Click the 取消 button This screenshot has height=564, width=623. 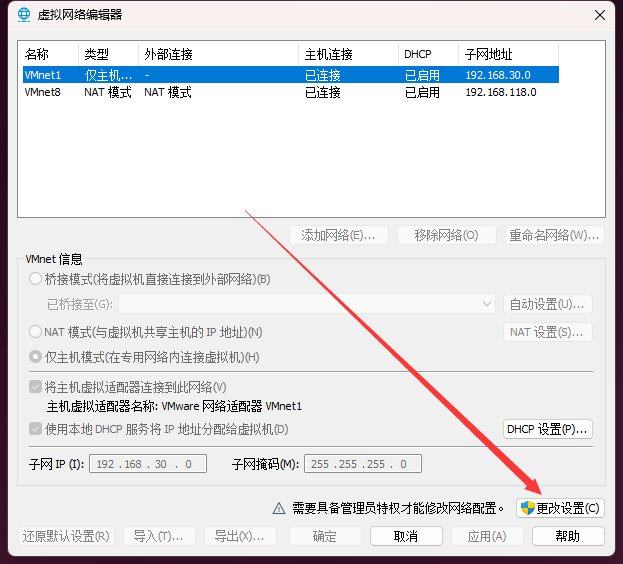click(x=406, y=536)
